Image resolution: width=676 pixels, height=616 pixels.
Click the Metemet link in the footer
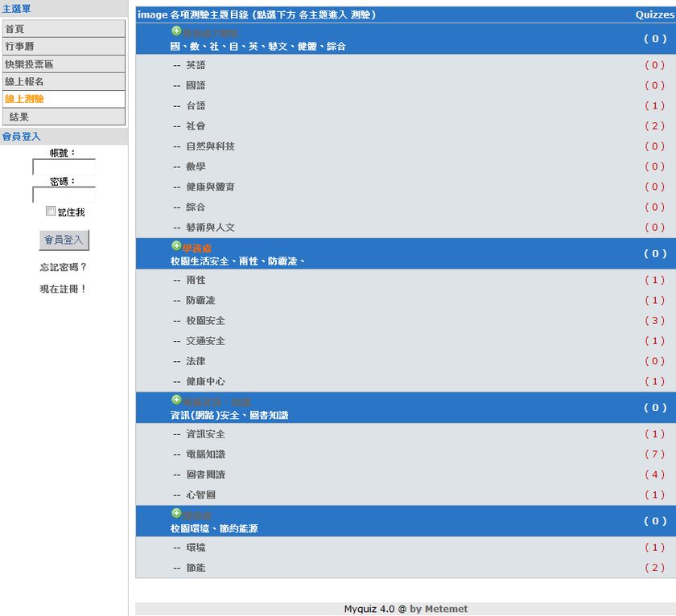(x=447, y=609)
